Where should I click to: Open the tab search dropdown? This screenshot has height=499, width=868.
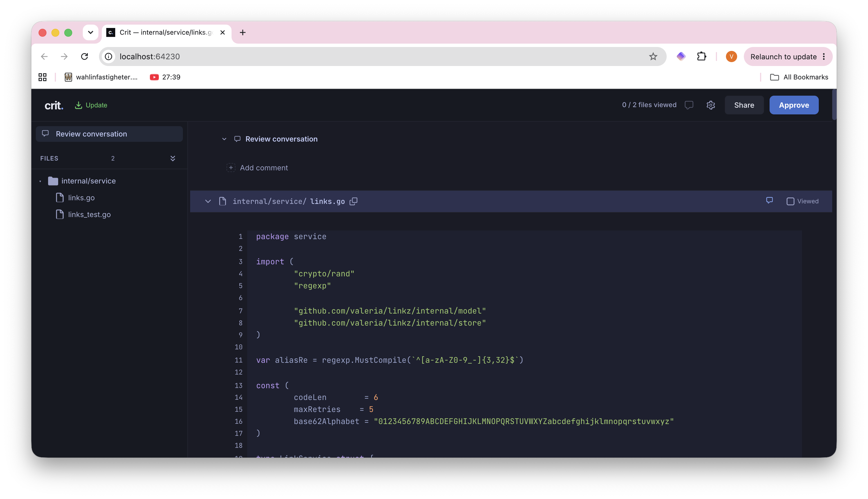(90, 32)
